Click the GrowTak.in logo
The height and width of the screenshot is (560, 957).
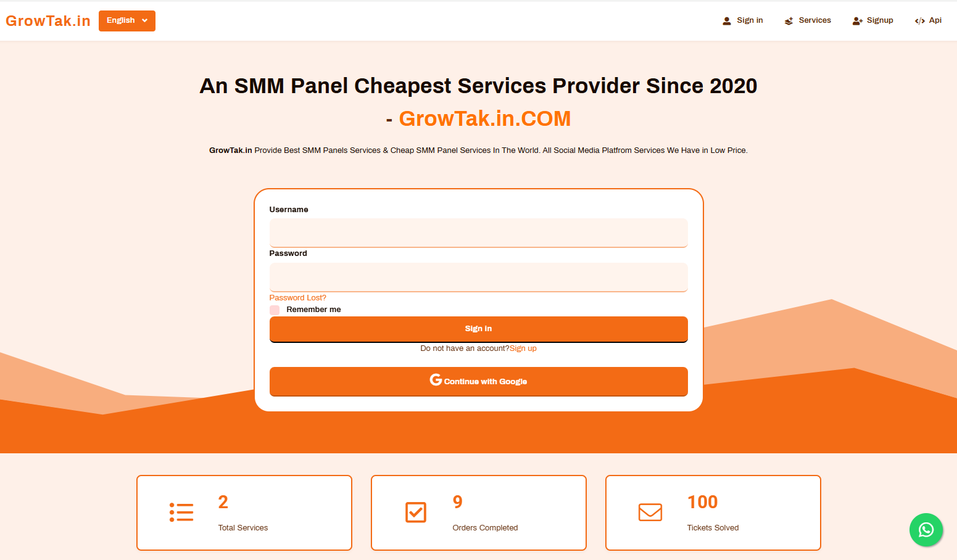(x=48, y=21)
